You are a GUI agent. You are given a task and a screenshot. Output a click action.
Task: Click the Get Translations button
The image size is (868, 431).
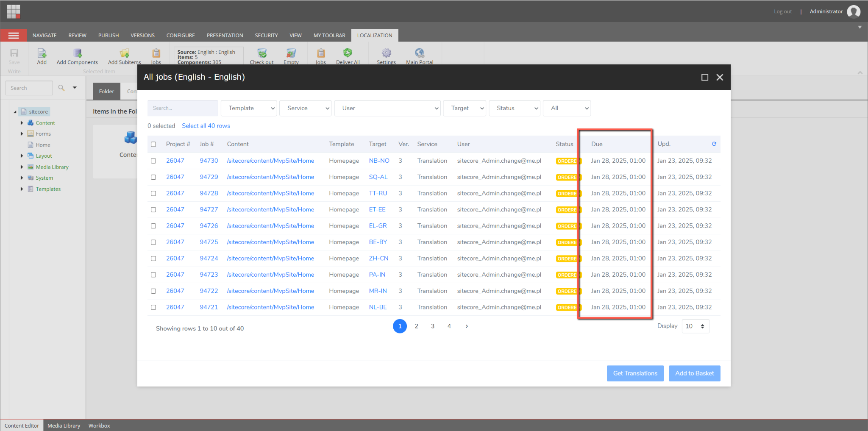coord(635,373)
